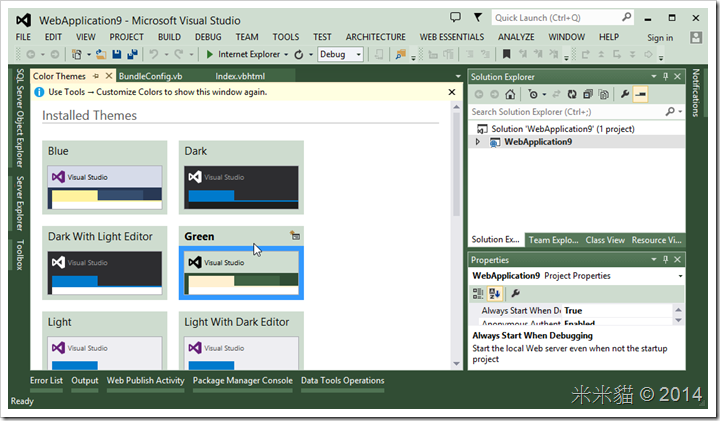This screenshot has height=421, width=720.
Task: Click the Open File folder icon
Action: [101, 55]
